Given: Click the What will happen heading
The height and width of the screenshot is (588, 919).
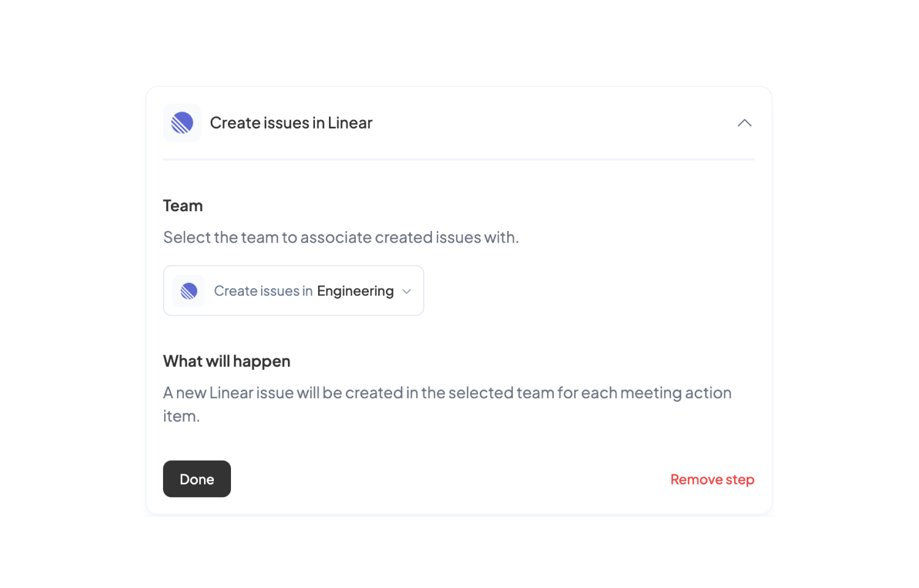Looking at the screenshot, I should point(227,361).
